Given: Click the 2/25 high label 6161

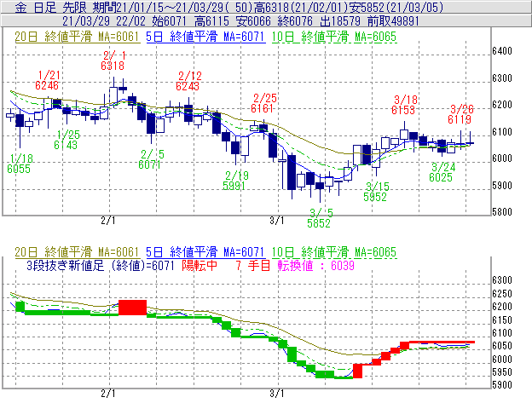Looking at the screenshot, I should point(263,108).
